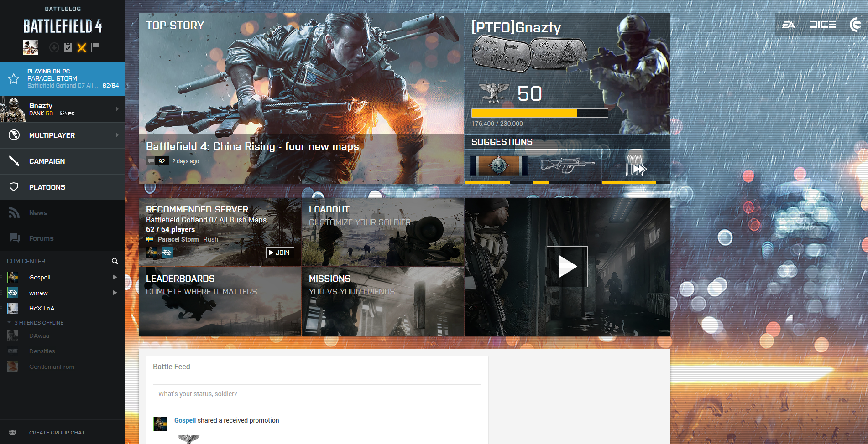This screenshot has height=444, width=868.
Task: View the 92 comments on top story
Action: point(157,161)
